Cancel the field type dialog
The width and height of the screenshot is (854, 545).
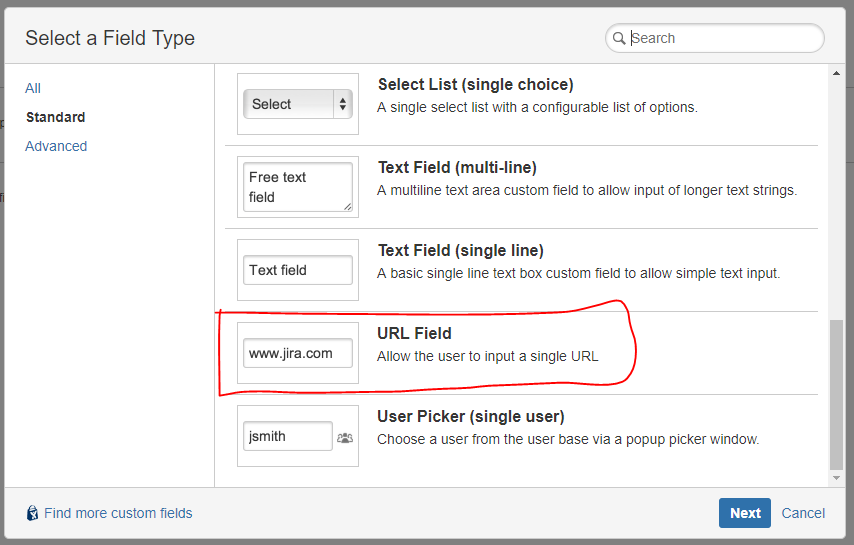pos(803,513)
